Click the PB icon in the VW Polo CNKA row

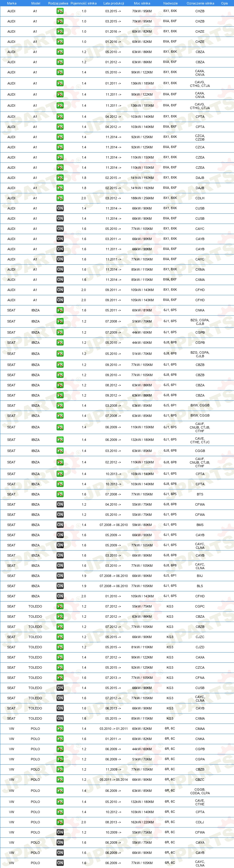[x=60, y=739]
